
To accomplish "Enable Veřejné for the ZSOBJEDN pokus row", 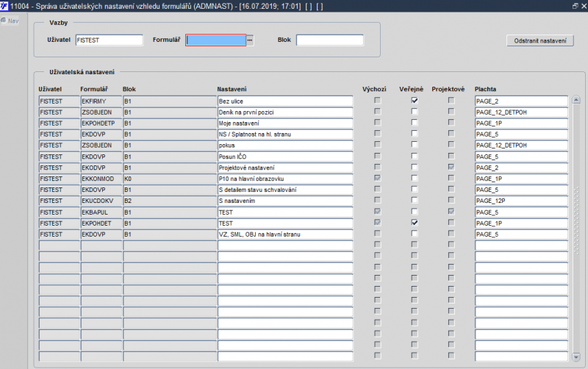I will point(415,145).
